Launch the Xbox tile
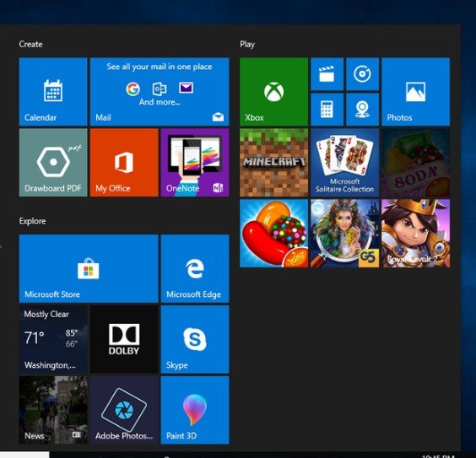The image size is (476, 458). pyautogui.click(x=273, y=92)
